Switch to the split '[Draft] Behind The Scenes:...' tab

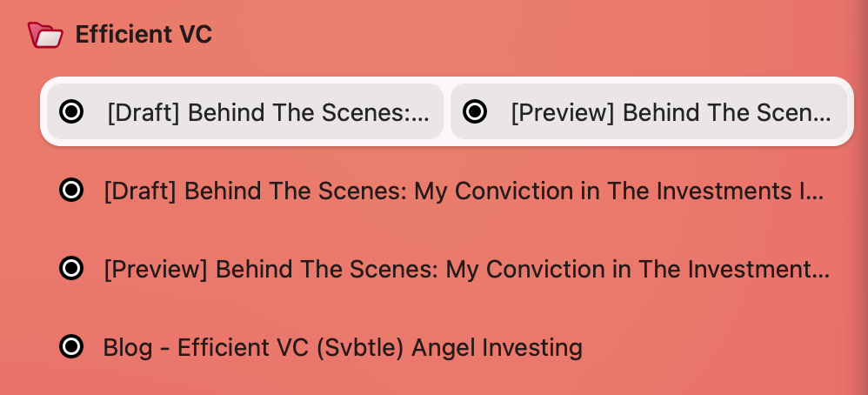(x=268, y=112)
